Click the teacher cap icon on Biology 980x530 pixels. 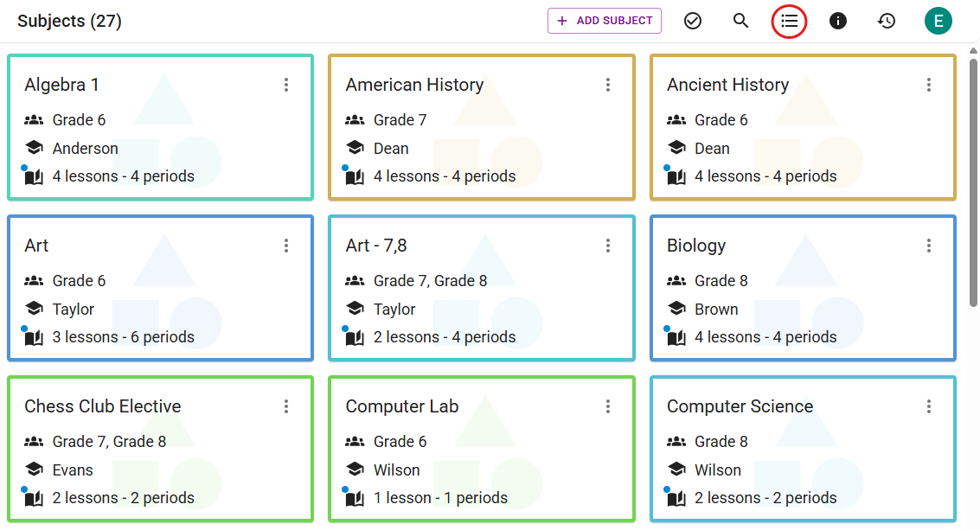click(676, 309)
